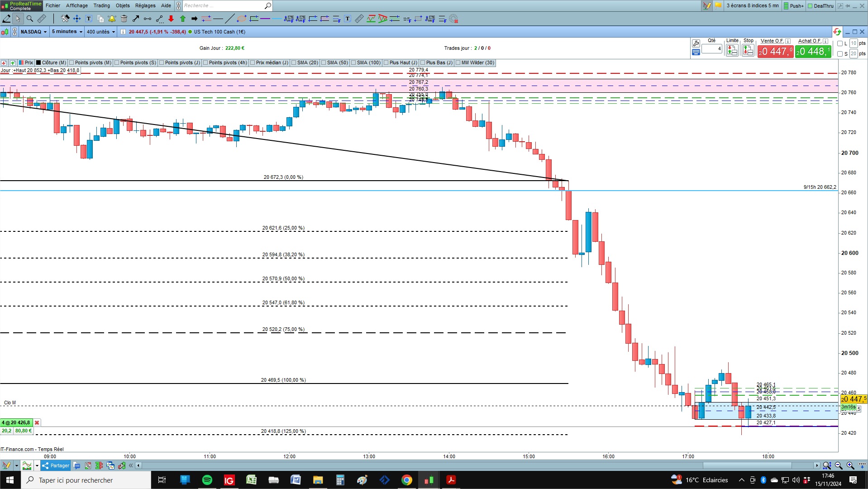Zoom in the chart time axis
Viewport: 868px width, 489px height.
[850, 465]
